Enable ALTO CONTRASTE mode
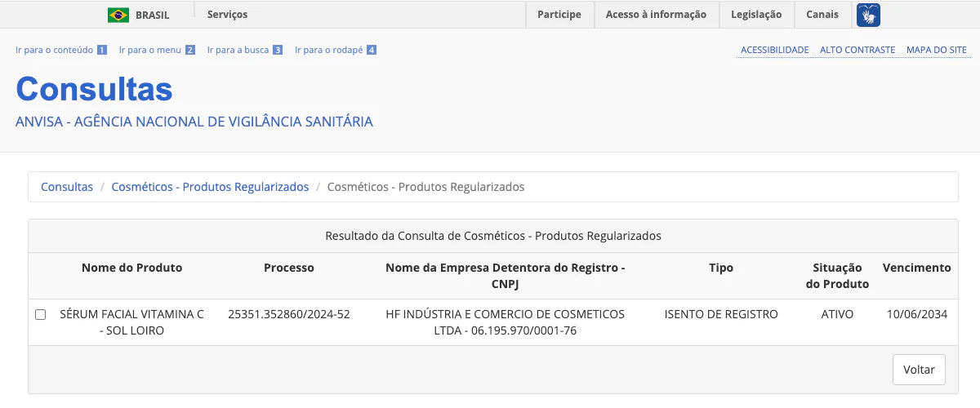Image resolution: width=980 pixels, height=408 pixels. tap(857, 51)
